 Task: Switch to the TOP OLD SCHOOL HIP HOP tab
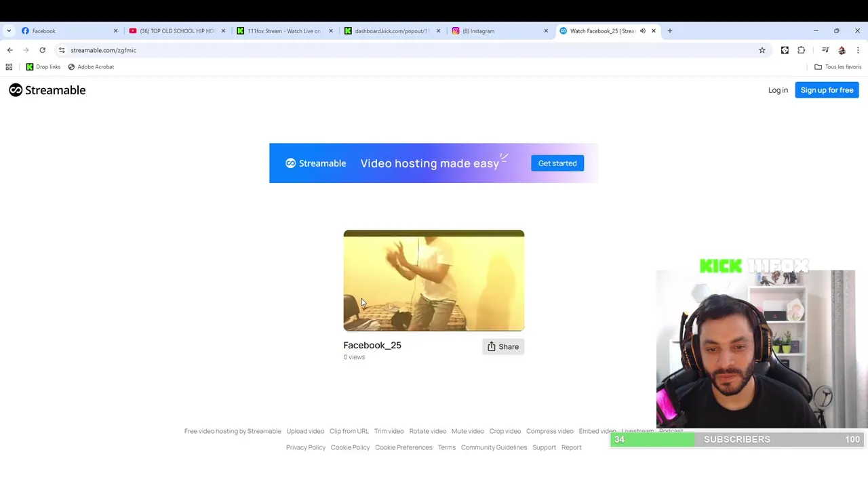(176, 30)
